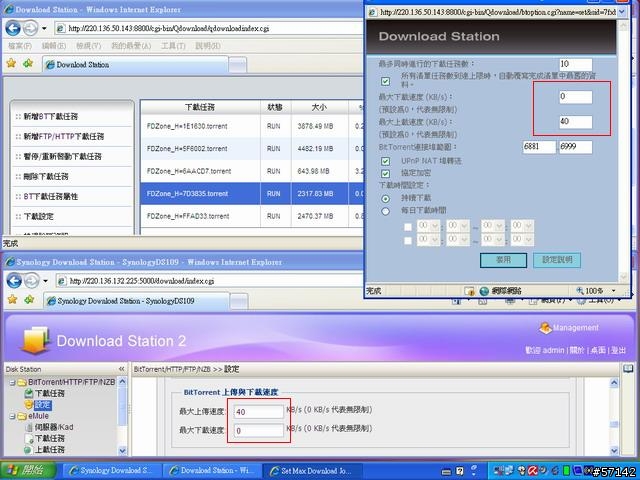
Task: Click the max download speed field in popup
Action: [x=576, y=97]
